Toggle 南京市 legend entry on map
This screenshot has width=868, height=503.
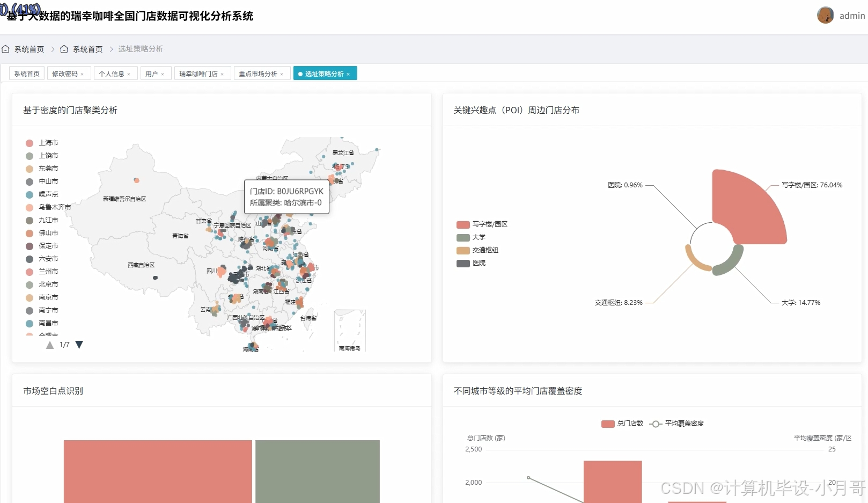point(42,297)
